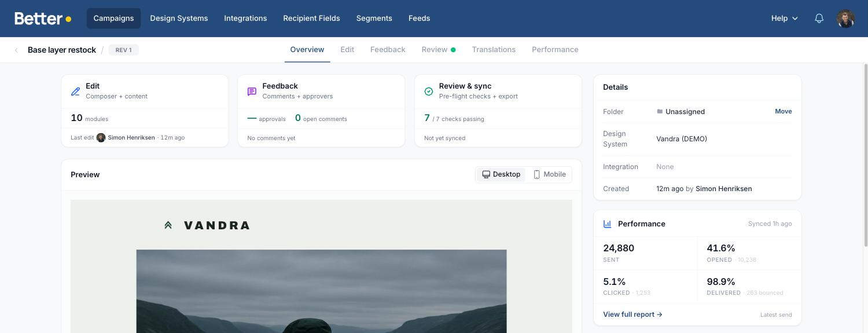Click the 0 open comments text

(x=321, y=118)
